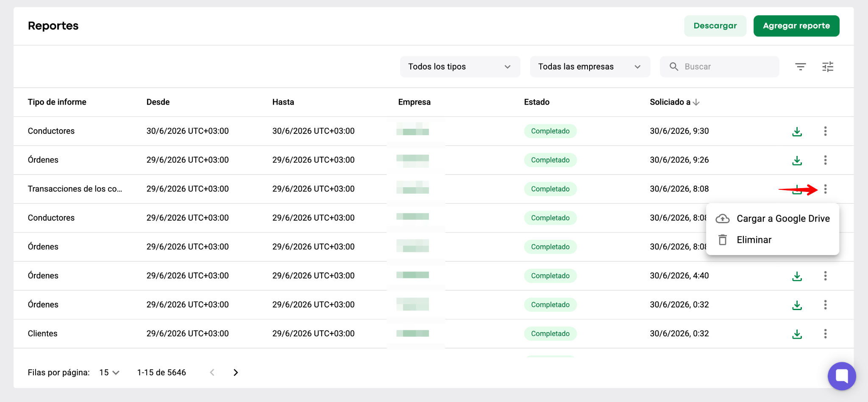Image resolution: width=868 pixels, height=402 pixels.
Task: Click the 30/6/2026, 4:40 timestamp
Action: [x=679, y=276]
